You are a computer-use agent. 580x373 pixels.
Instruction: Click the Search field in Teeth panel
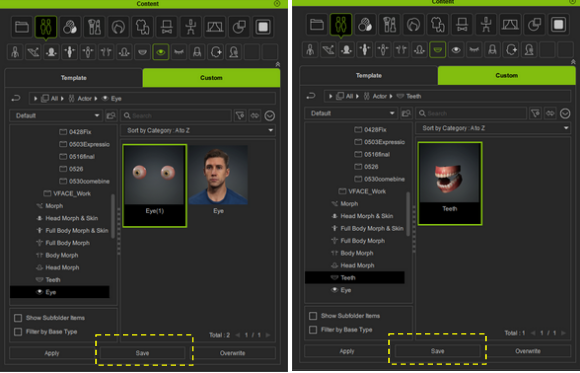click(x=471, y=114)
